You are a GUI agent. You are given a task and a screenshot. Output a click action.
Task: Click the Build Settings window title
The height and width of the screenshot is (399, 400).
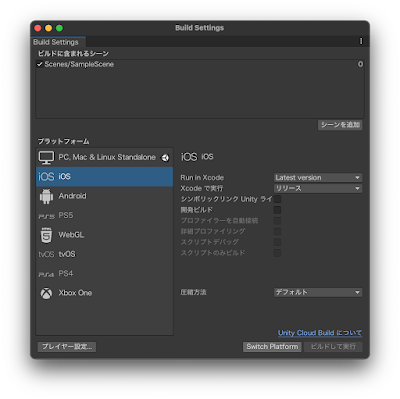[200, 28]
